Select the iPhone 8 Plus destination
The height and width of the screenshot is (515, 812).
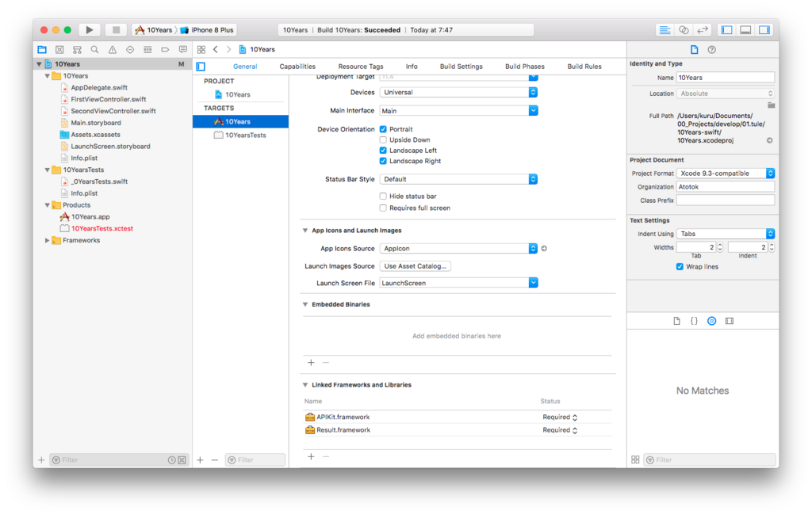click(x=207, y=30)
